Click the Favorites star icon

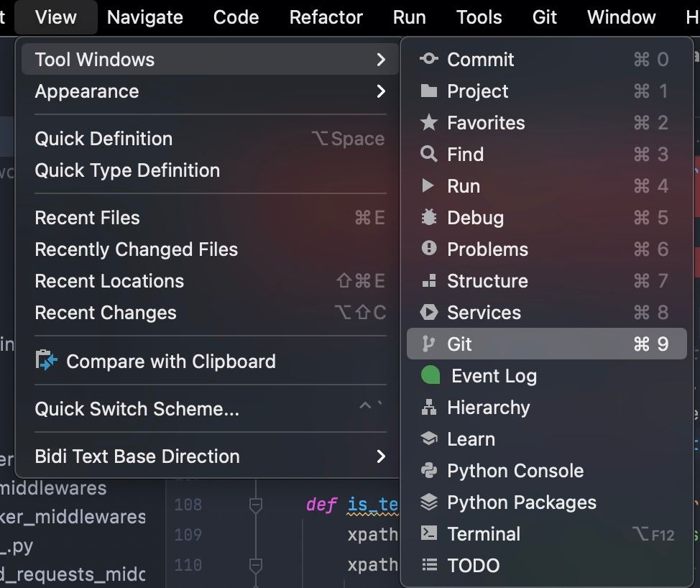point(429,122)
